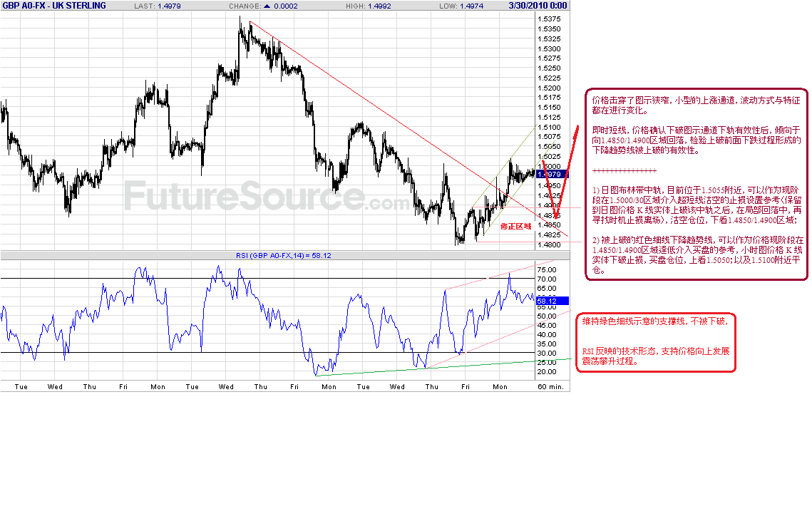Viewport: 812px width, 521px height.
Task: Click the 1.5175 price axis label
Action: pos(549,98)
